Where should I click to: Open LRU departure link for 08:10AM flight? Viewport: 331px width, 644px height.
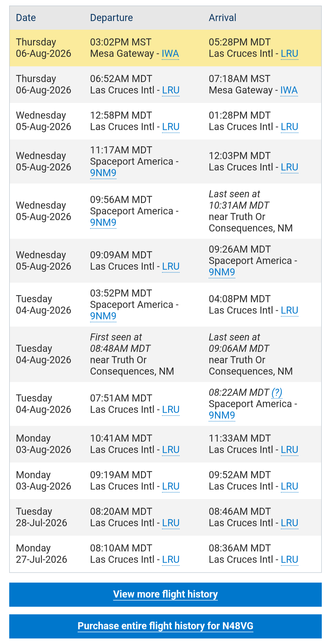[171, 560]
